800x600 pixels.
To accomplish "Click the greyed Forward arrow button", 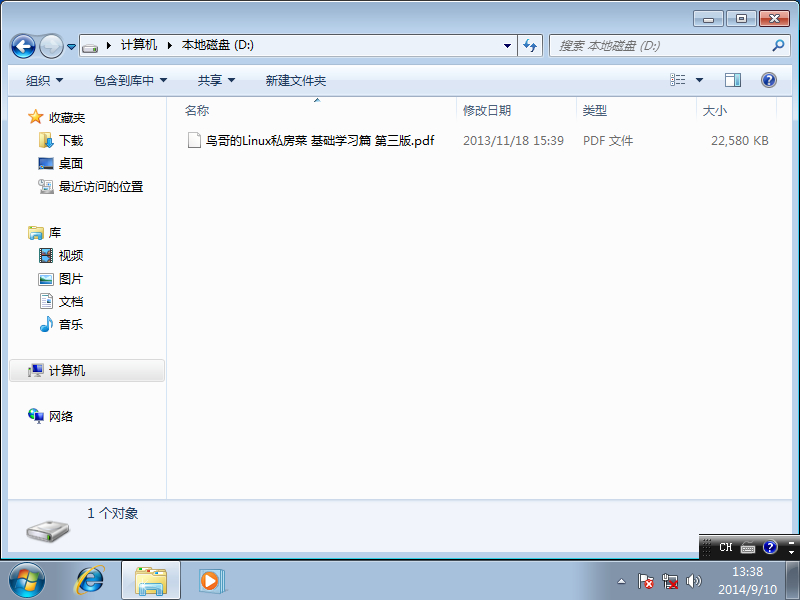I will (51, 46).
